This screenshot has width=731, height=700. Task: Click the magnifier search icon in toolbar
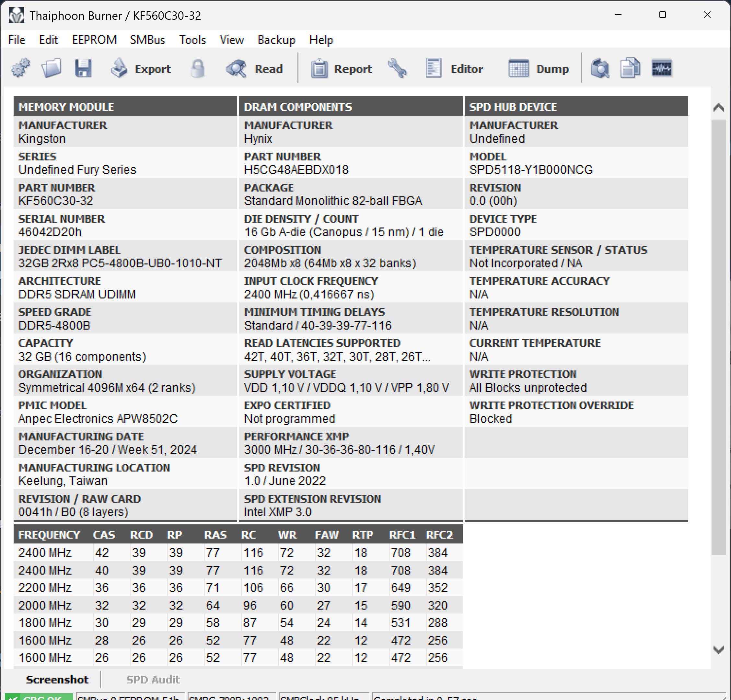point(600,69)
